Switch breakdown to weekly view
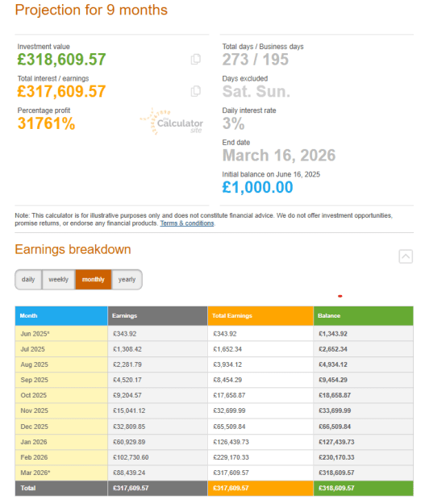The height and width of the screenshot is (504, 425). point(59,279)
